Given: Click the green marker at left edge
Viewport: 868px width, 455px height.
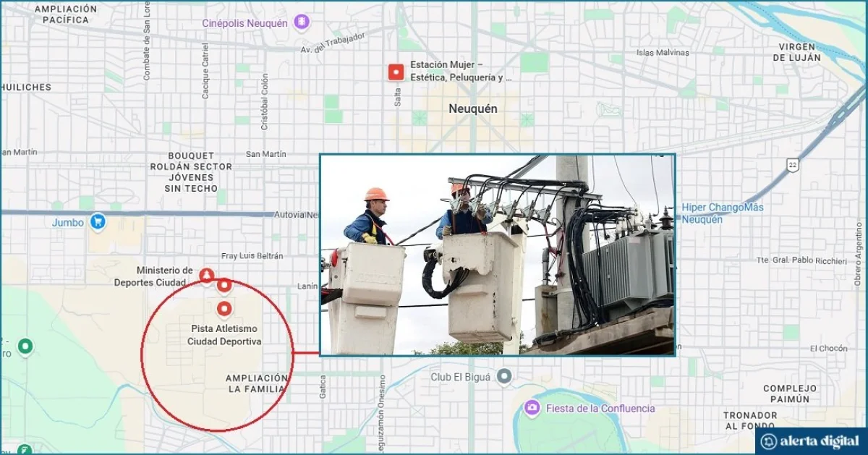Looking at the screenshot, I should point(26,347).
